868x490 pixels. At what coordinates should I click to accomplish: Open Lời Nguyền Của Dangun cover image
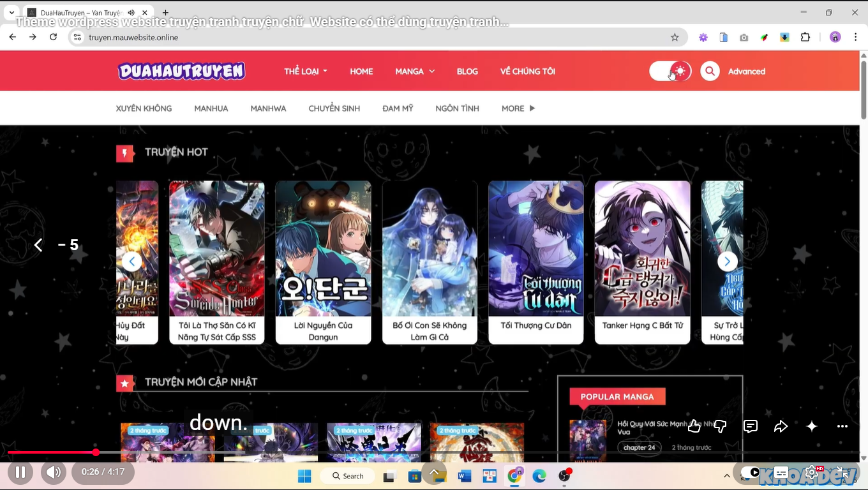[323, 249]
